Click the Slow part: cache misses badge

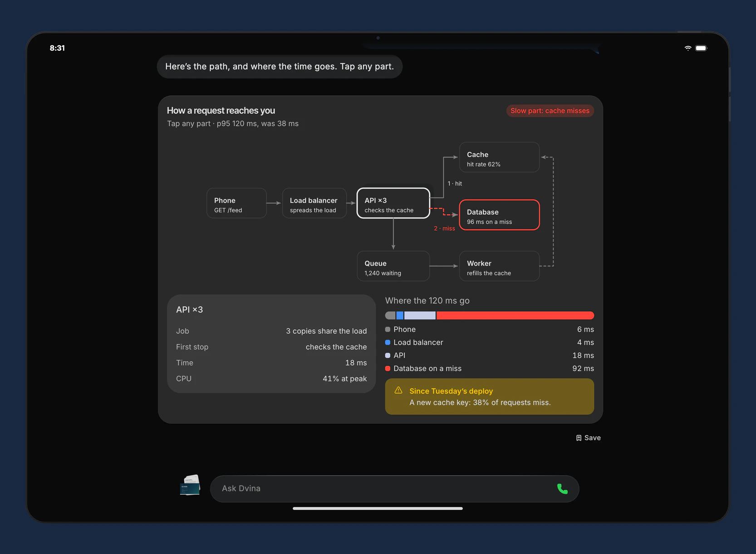tap(550, 111)
